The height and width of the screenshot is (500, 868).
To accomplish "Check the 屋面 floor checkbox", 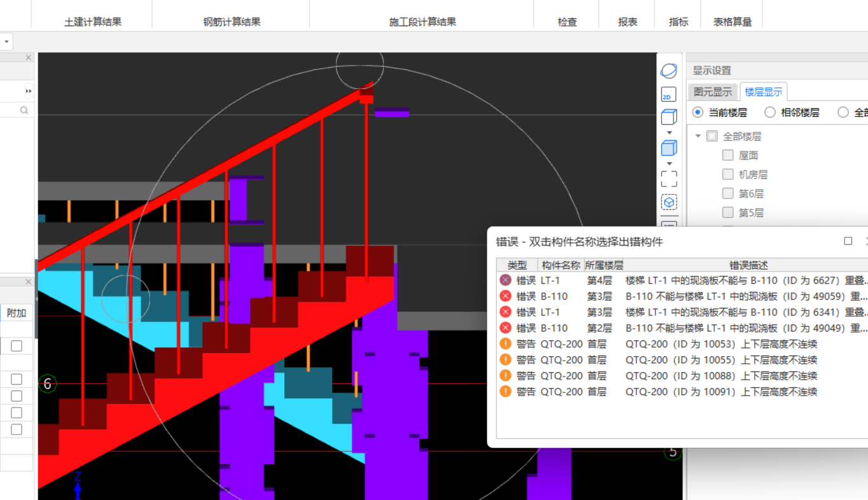I will point(728,155).
